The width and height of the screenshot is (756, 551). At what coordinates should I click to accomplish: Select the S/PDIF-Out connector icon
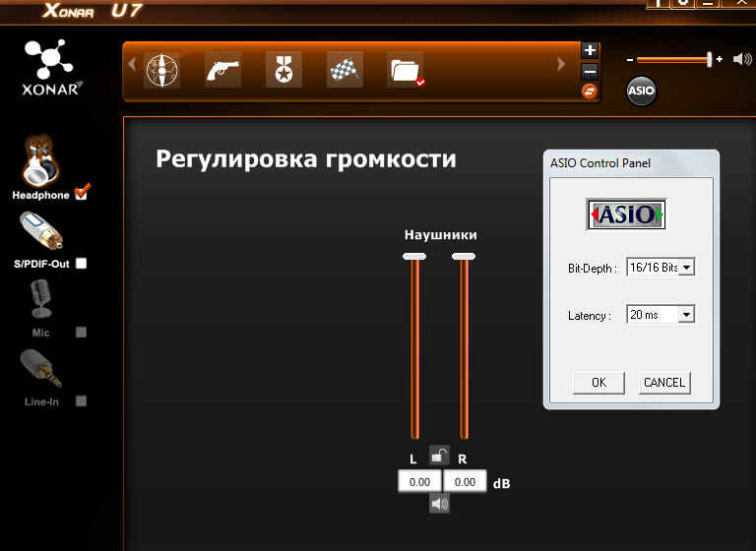point(41,231)
